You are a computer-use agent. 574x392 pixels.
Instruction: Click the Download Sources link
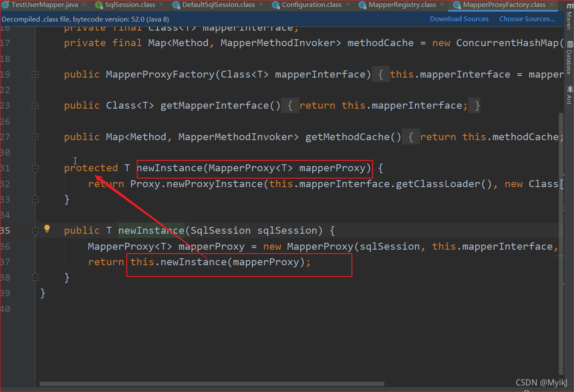coord(459,19)
